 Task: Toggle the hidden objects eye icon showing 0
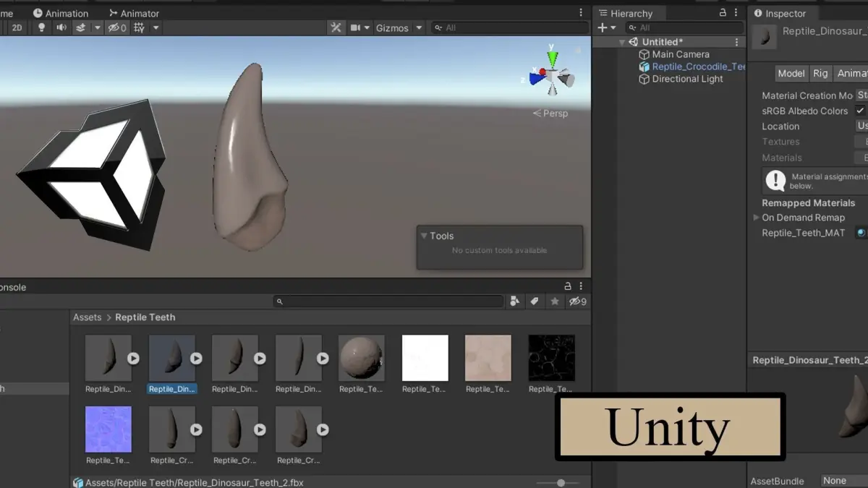[117, 27]
